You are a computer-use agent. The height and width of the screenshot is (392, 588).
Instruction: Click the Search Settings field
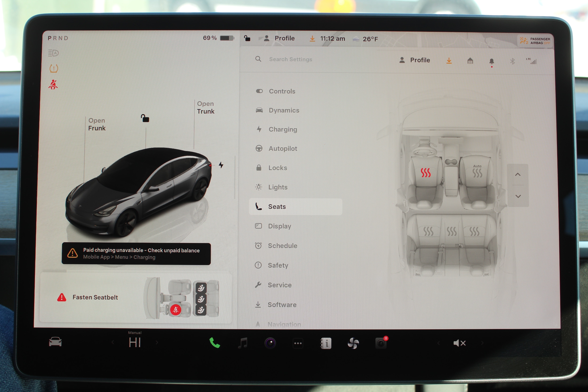tap(290, 59)
